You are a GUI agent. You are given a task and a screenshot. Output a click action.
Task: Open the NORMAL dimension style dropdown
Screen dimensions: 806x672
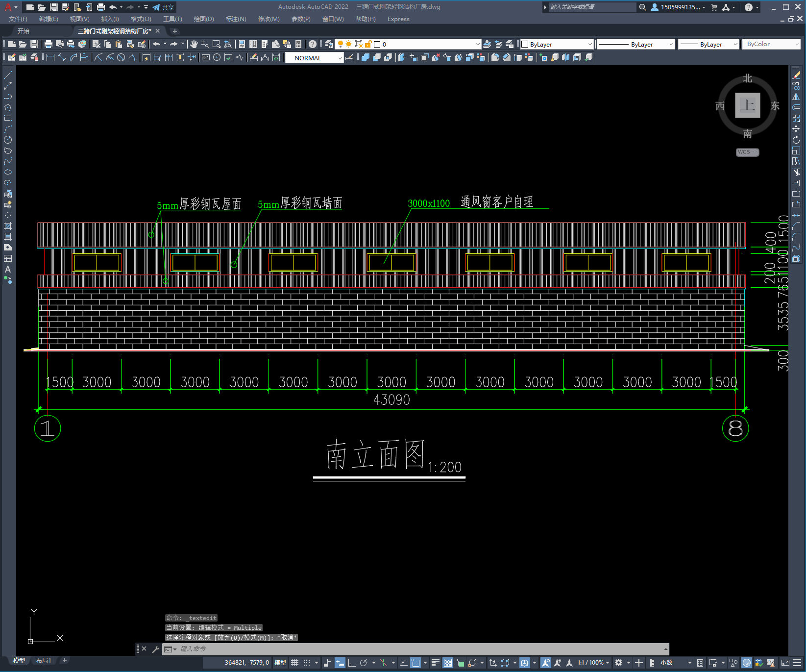(x=314, y=58)
